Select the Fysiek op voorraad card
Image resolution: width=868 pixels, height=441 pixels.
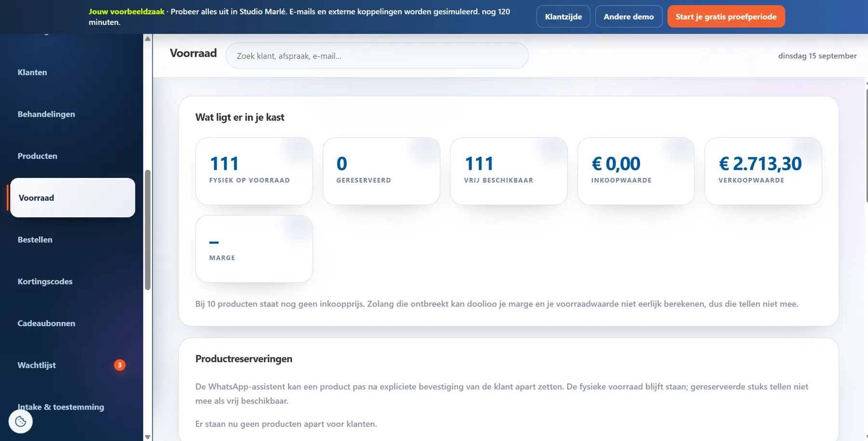coord(254,171)
